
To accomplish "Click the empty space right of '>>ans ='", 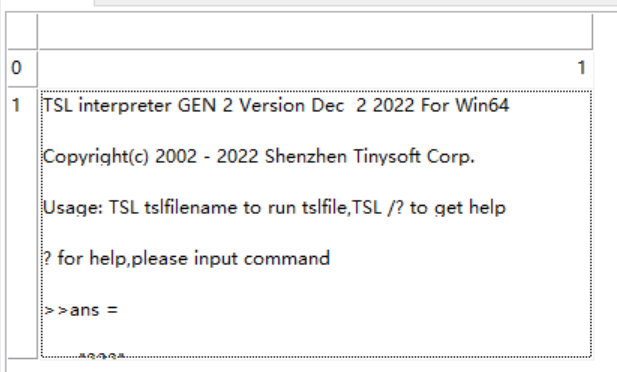I will [x=354, y=310].
